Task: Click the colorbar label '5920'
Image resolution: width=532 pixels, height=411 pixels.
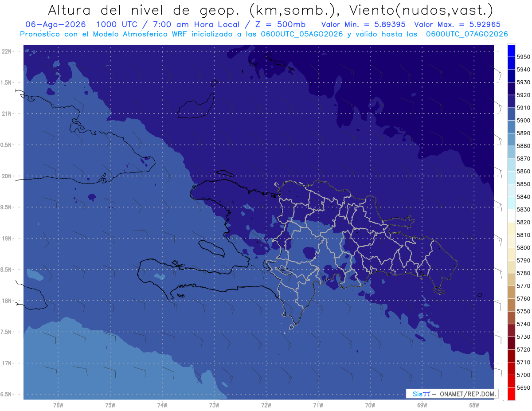Action: (523, 95)
